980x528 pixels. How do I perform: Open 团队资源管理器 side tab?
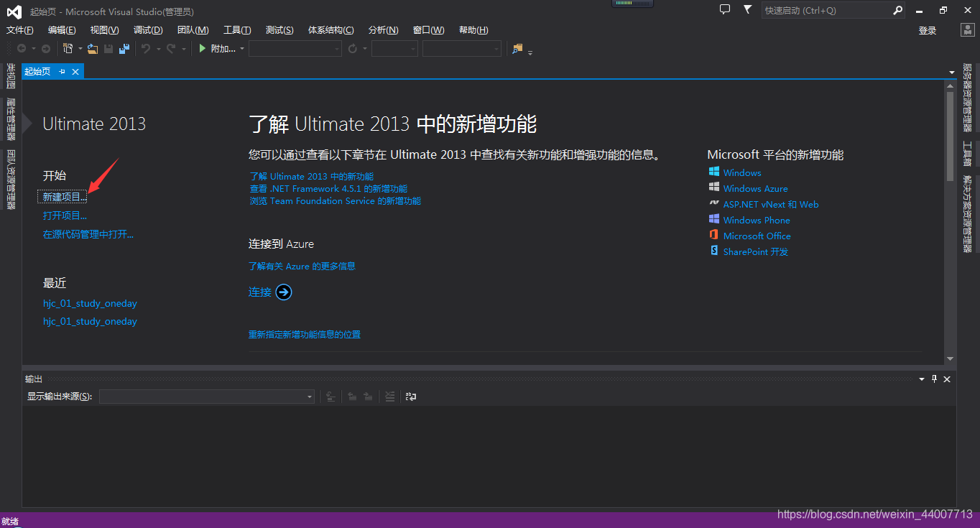pos(11,180)
